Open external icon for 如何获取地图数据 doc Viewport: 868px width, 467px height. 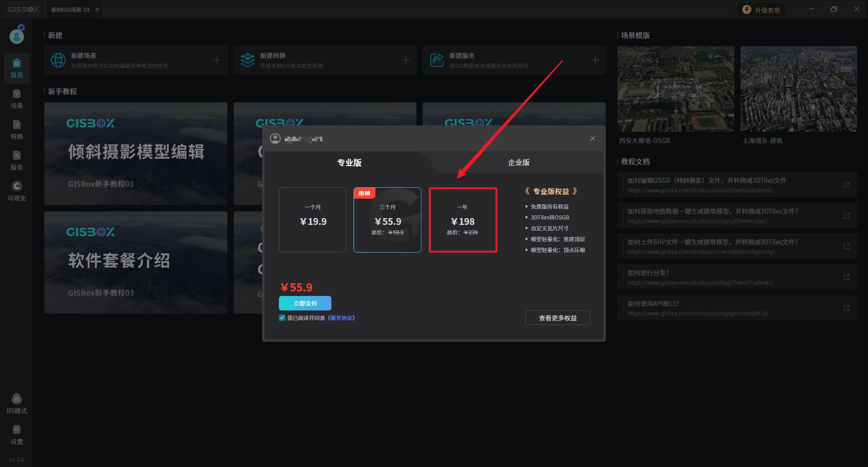(x=847, y=215)
